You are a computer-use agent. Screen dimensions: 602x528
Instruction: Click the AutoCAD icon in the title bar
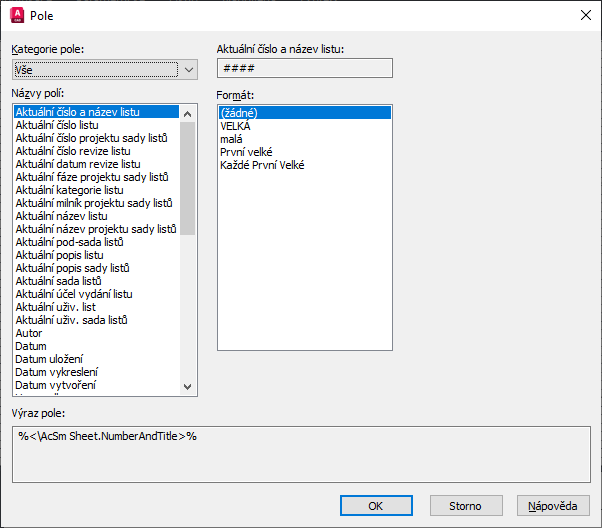pos(16,16)
